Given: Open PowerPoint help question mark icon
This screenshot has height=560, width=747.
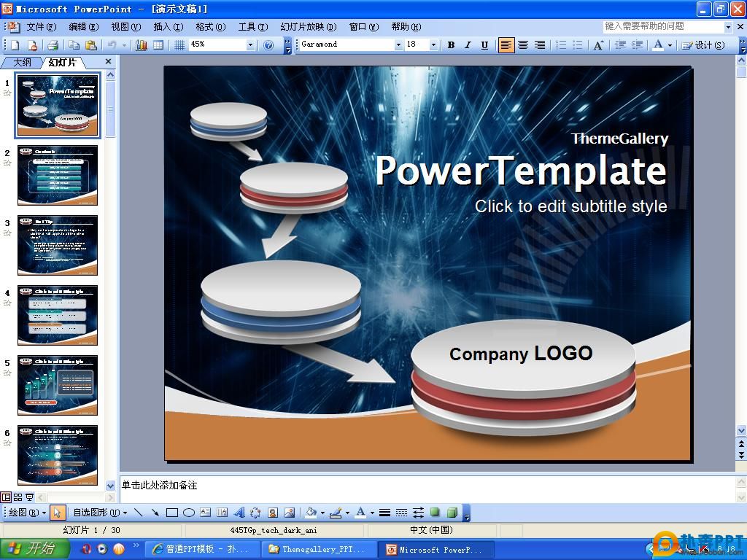Looking at the screenshot, I should point(268,44).
